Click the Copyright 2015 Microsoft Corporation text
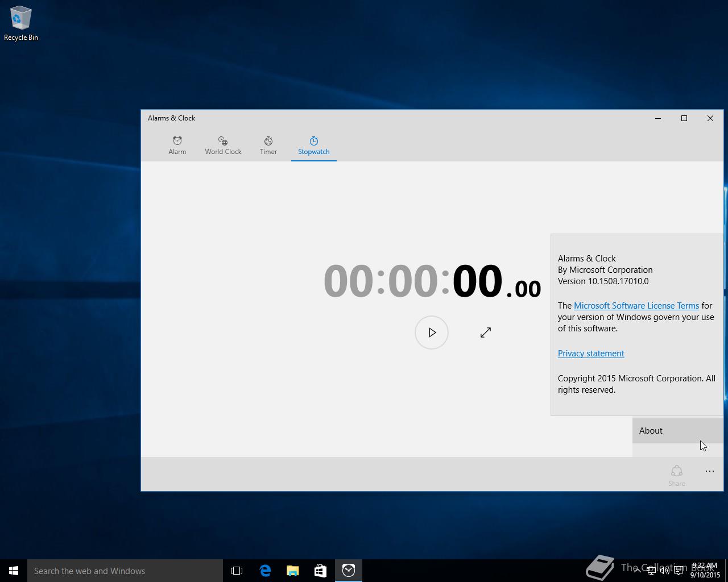Screen dimensions: 728x582 coord(636,384)
